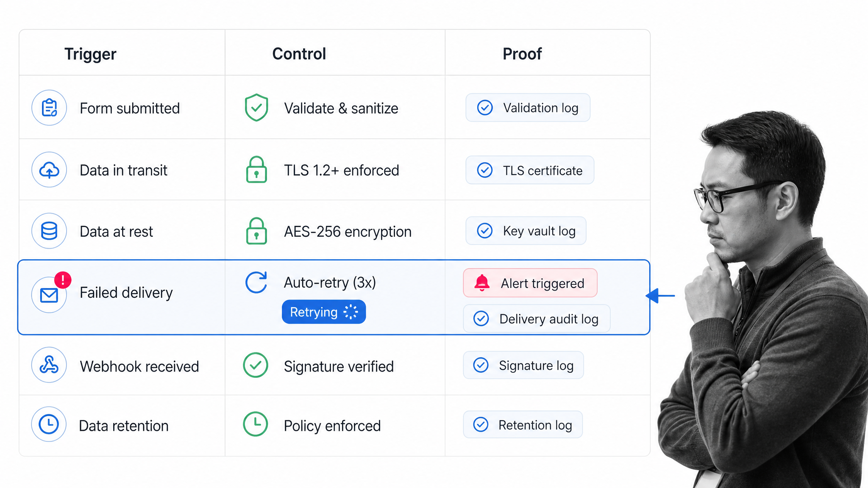
Task: Select the Data retention clock icon
Action: 49,424
